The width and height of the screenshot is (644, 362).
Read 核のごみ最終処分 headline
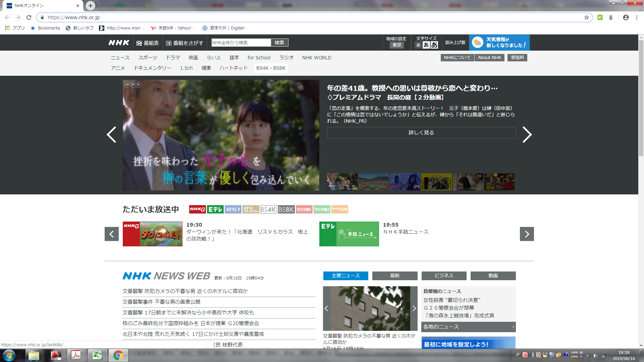(191, 323)
